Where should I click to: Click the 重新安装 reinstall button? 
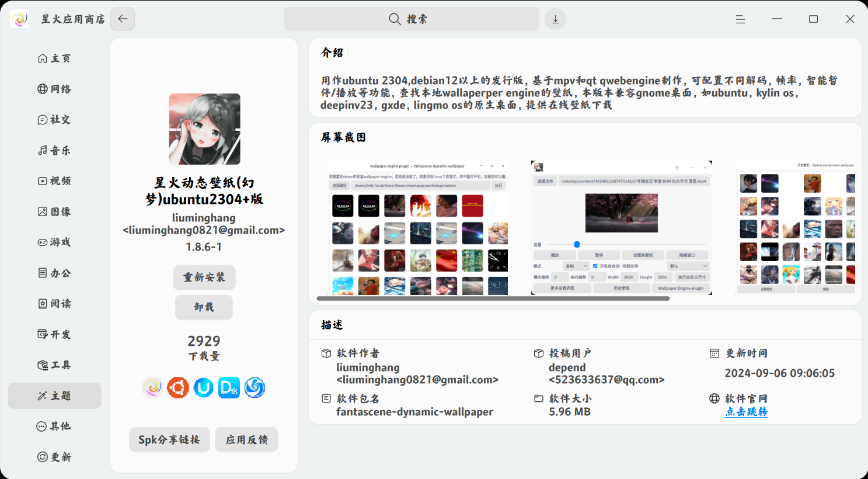(x=204, y=277)
